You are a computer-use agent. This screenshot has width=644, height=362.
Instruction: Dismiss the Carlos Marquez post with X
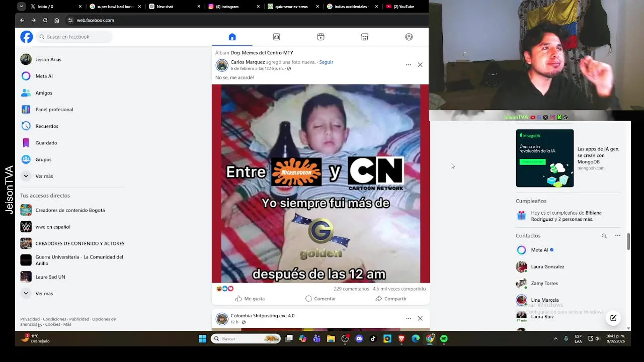420,65
